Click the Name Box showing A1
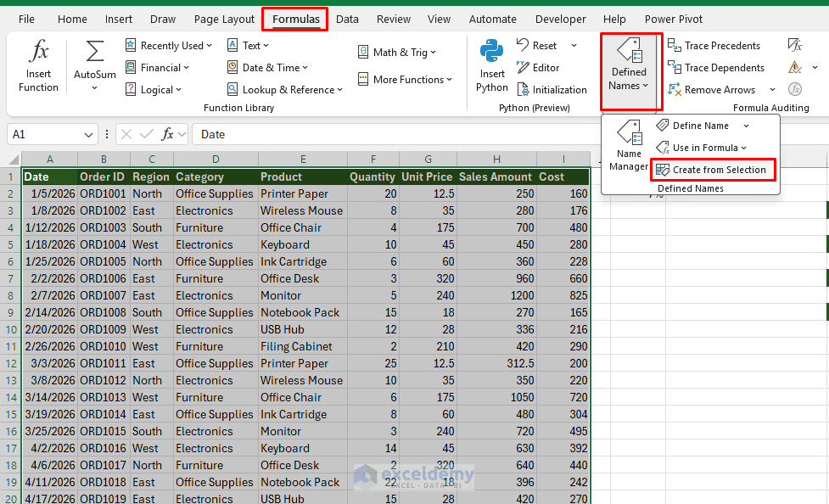The height and width of the screenshot is (504, 829). click(45, 134)
